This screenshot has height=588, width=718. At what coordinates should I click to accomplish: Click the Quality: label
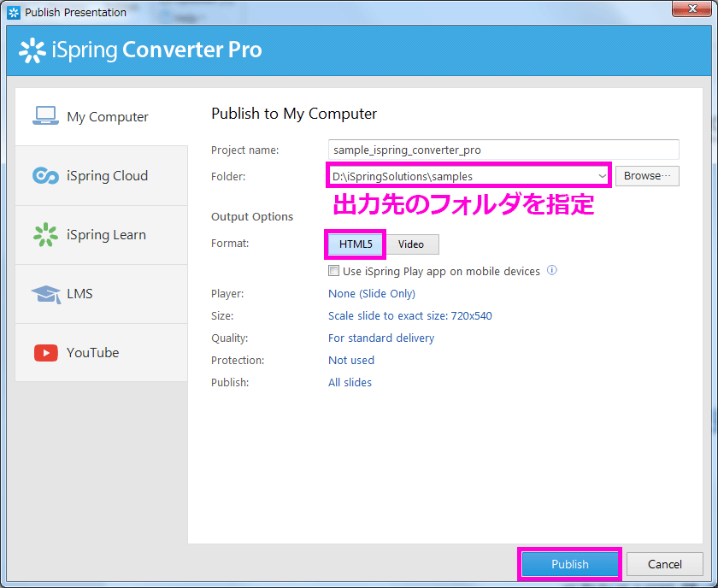coord(229,338)
